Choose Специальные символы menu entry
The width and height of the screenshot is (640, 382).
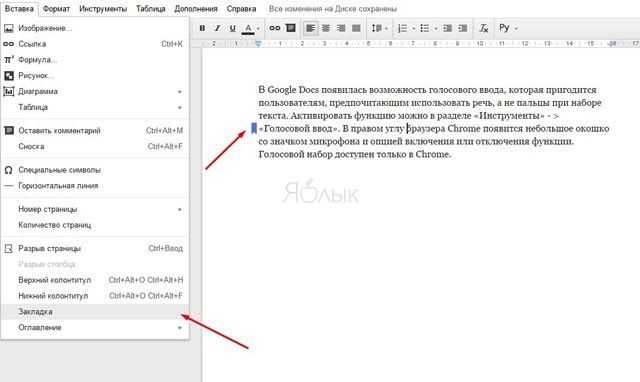(95, 170)
